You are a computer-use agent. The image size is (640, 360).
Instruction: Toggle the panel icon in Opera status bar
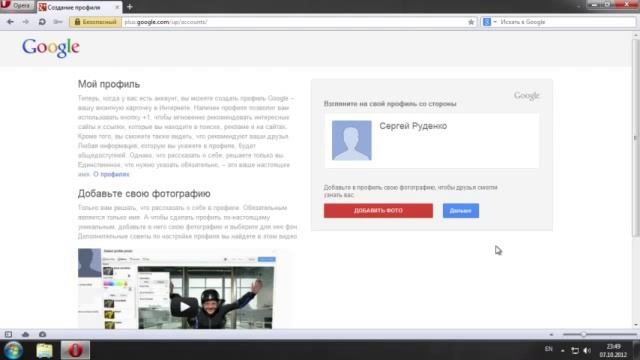click(8, 334)
